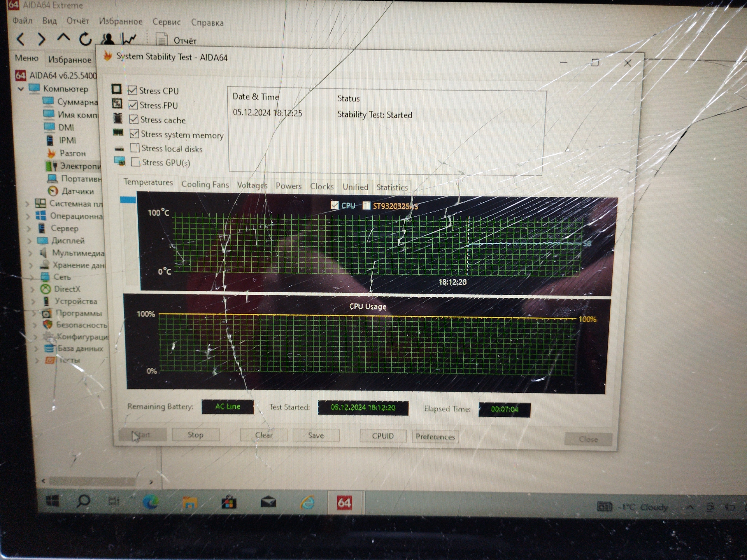747x560 pixels.
Task: Refresh using the circular arrow toolbar icon
Action: tap(85, 39)
